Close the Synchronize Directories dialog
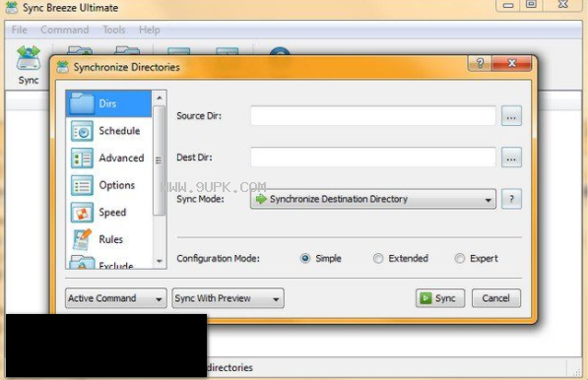The image size is (588, 380). (x=511, y=63)
